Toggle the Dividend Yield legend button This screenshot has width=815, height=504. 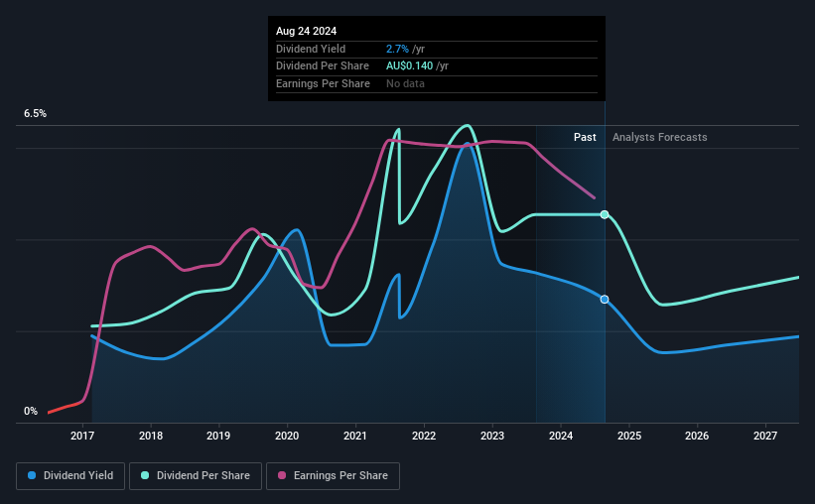70,476
